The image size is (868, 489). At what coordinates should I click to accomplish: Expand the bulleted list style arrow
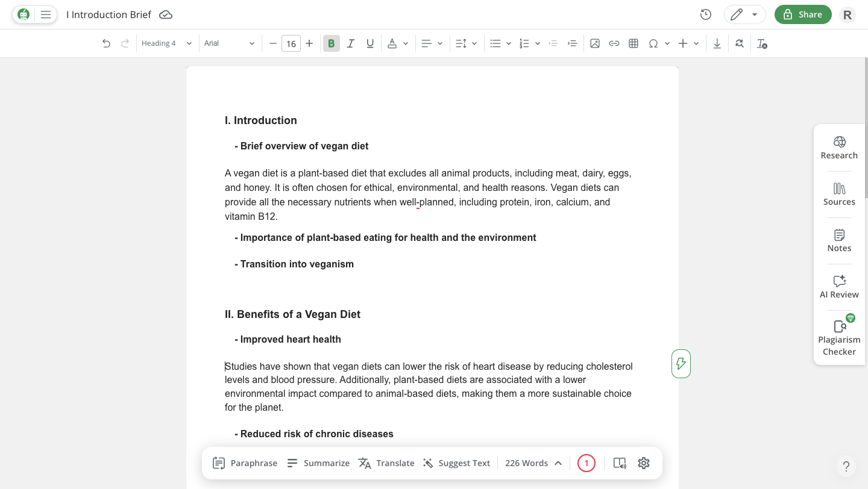(x=509, y=43)
